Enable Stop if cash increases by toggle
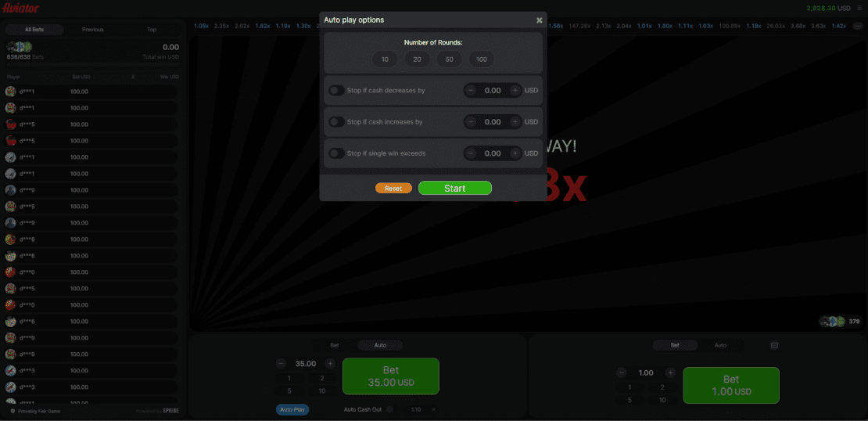 pos(336,122)
